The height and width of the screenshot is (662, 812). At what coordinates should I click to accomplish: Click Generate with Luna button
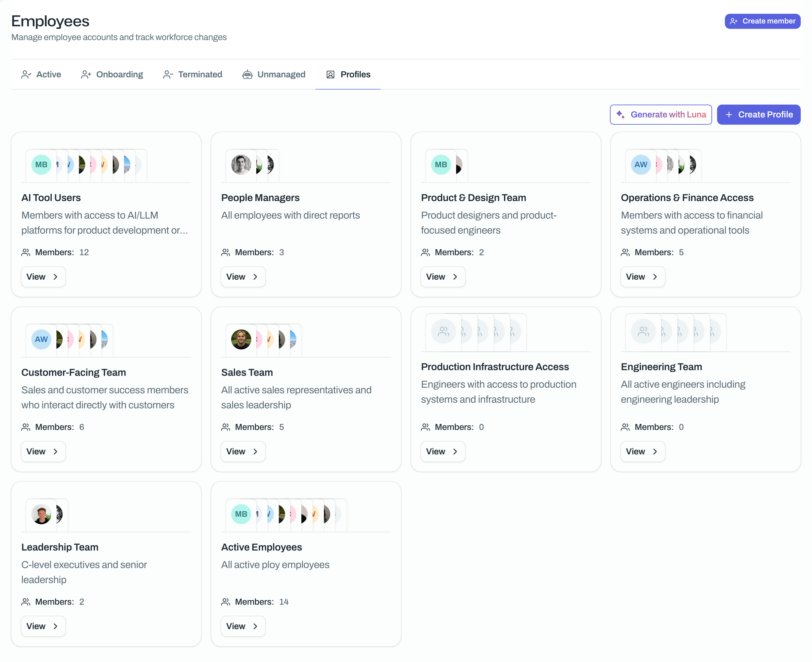(x=661, y=115)
